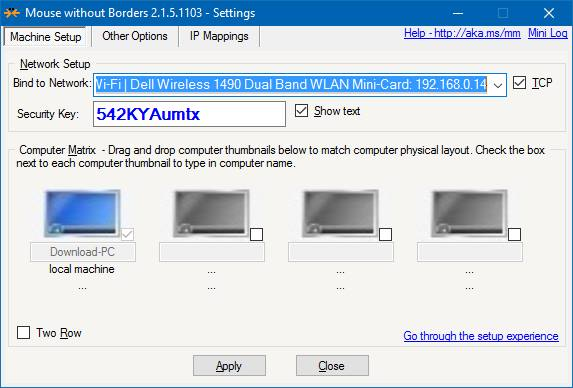Click the 'Bind to Network:' label
573x388 pixels.
pos(52,83)
